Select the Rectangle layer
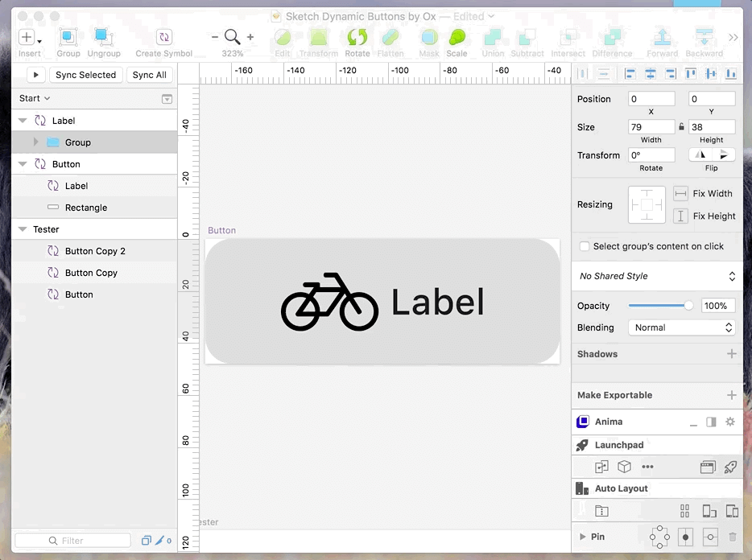The height and width of the screenshot is (560, 752). 94,208
